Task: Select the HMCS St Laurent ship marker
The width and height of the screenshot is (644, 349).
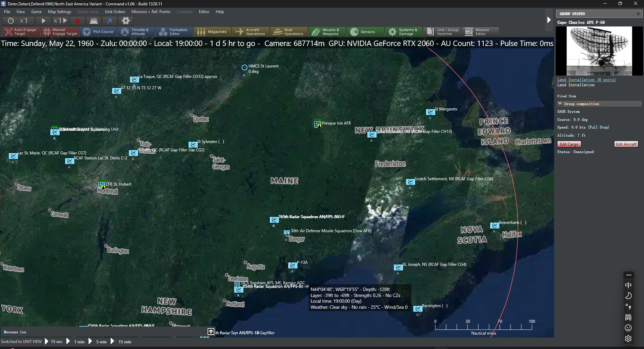Action: pyautogui.click(x=245, y=67)
